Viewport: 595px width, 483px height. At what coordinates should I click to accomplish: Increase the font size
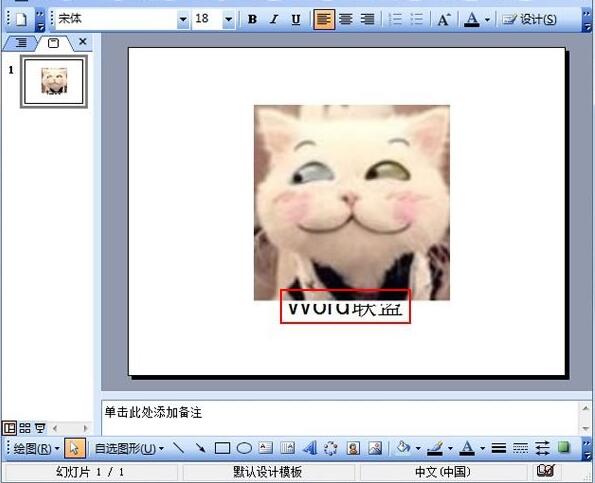(444, 19)
